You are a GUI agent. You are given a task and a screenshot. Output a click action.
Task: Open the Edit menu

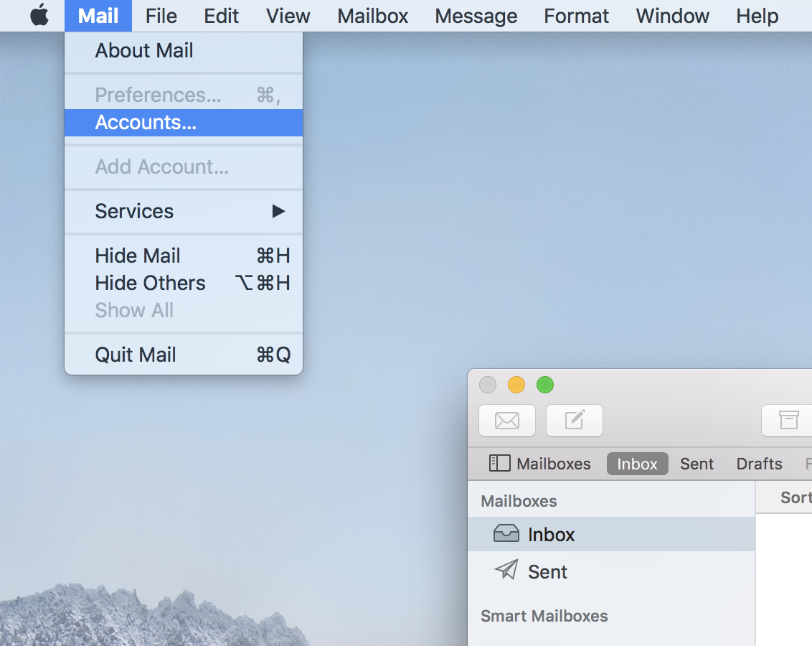click(x=221, y=16)
